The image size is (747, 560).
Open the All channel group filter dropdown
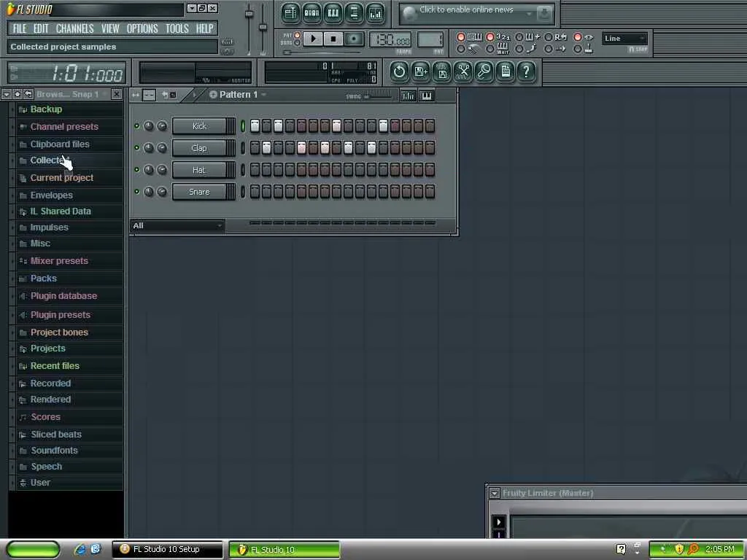(178, 226)
